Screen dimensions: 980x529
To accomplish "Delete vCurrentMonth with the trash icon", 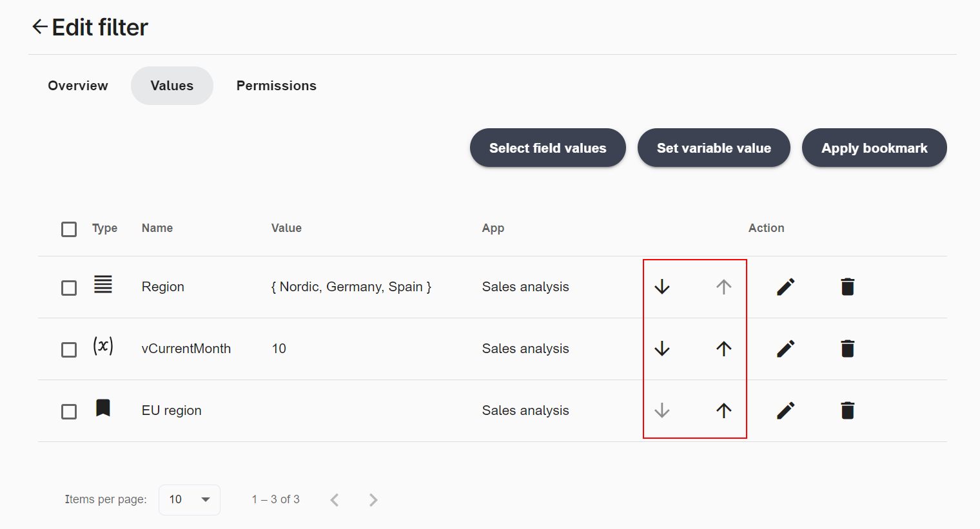I will click(x=847, y=349).
